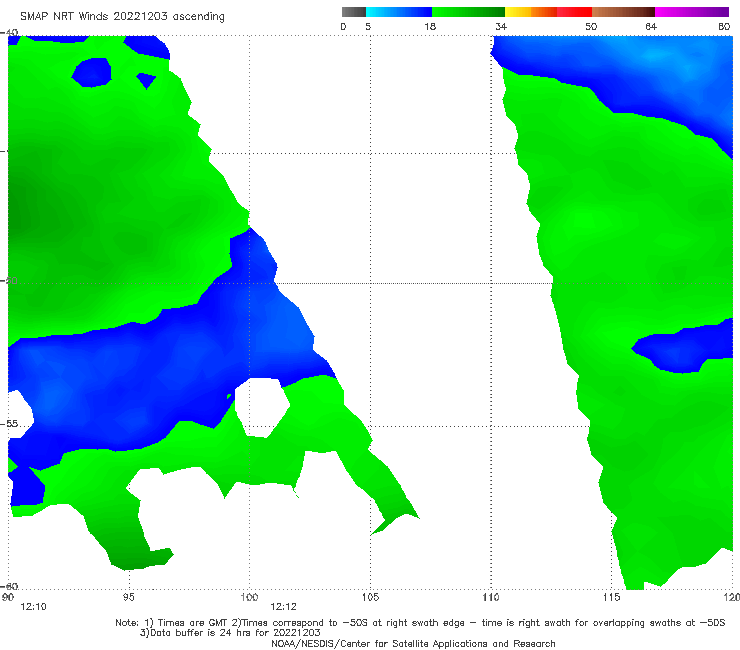The image size is (740, 650).
Task: Click the color bar scale label "5"
Action: (x=368, y=27)
